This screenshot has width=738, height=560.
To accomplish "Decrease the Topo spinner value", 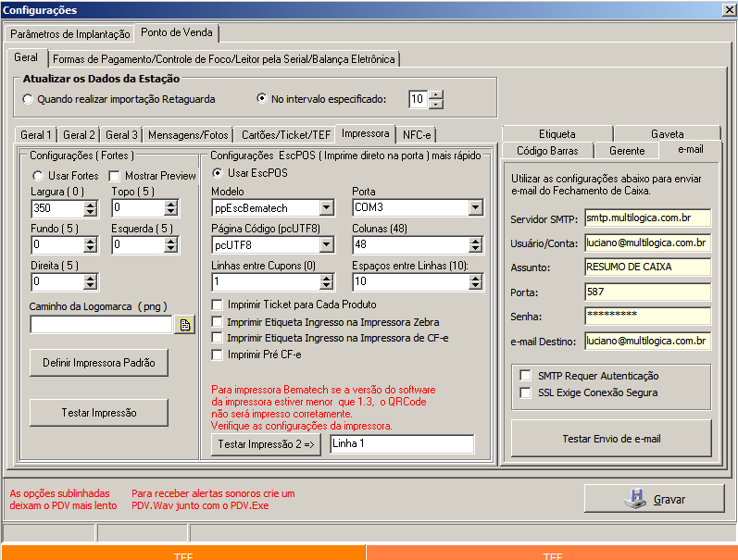I will (x=170, y=213).
